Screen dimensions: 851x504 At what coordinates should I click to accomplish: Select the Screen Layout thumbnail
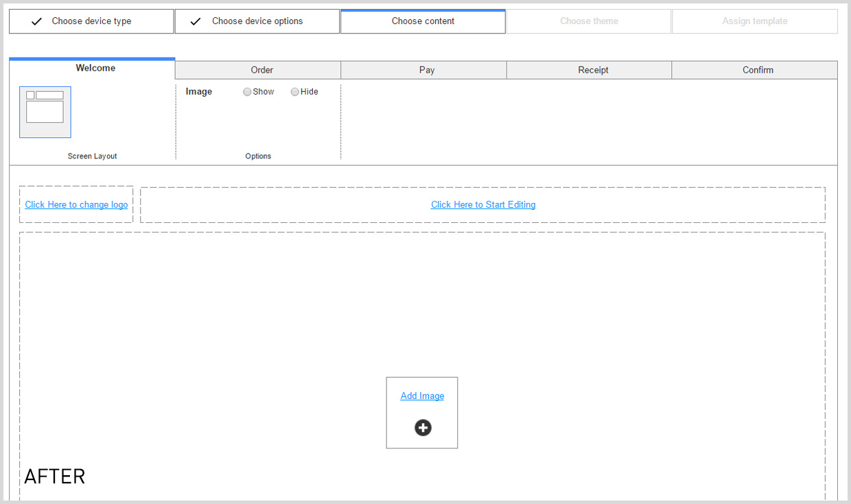45,112
